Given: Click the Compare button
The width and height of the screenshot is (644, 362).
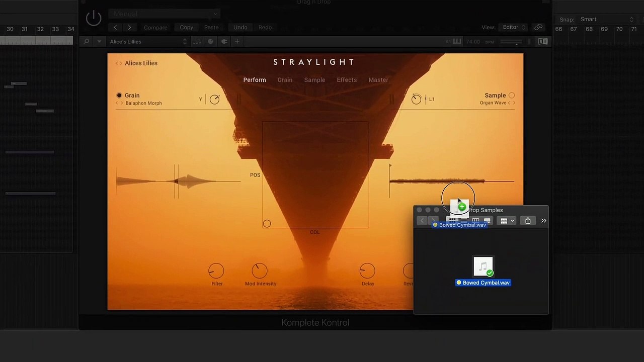Looking at the screenshot, I should [155, 27].
